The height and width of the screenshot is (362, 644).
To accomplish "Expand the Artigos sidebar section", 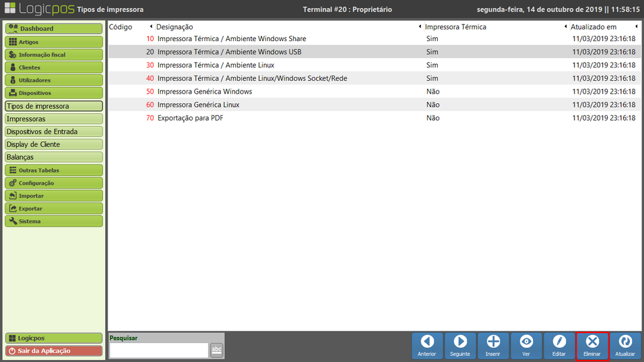I will coord(54,42).
